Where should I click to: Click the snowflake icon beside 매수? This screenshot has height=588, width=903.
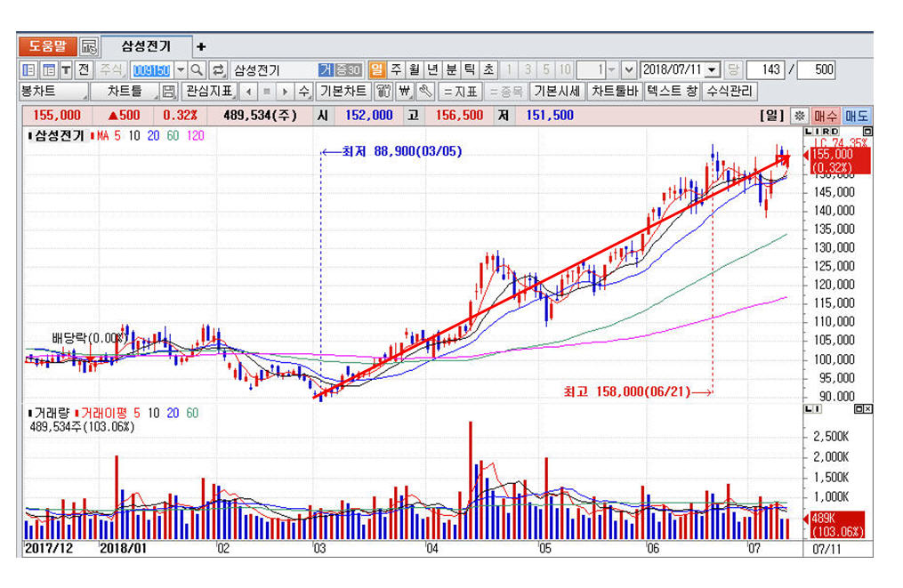pos(799,116)
